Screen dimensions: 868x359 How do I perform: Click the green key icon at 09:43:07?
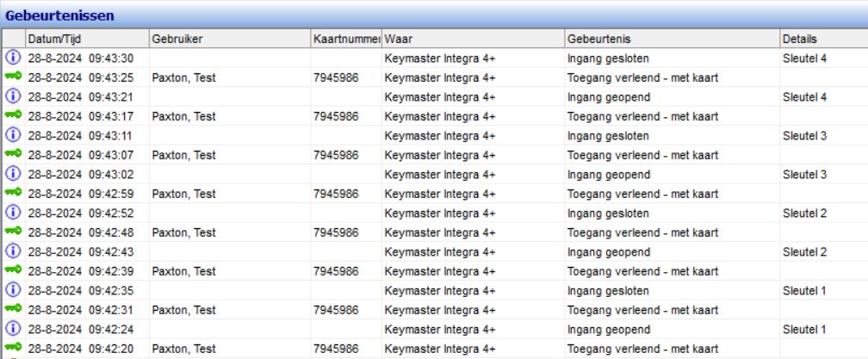point(13,155)
